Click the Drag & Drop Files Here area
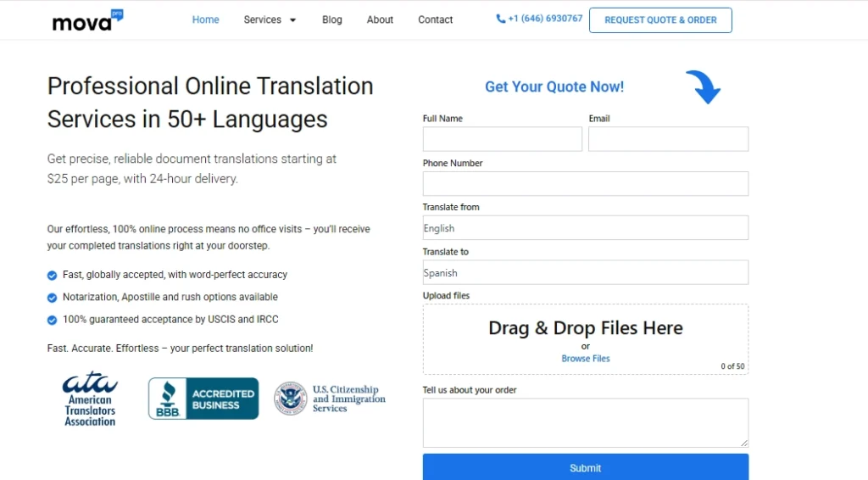This screenshot has width=868, height=480. pyautogui.click(x=586, y=339)
